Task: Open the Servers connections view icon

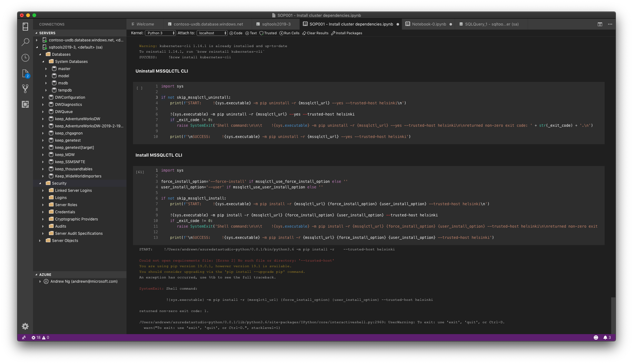Action: [25, 26]
